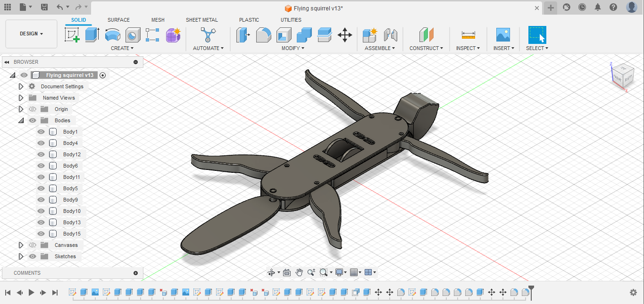Open the Automate tool icon
The image size is (644, 304).
pos(208,35)
